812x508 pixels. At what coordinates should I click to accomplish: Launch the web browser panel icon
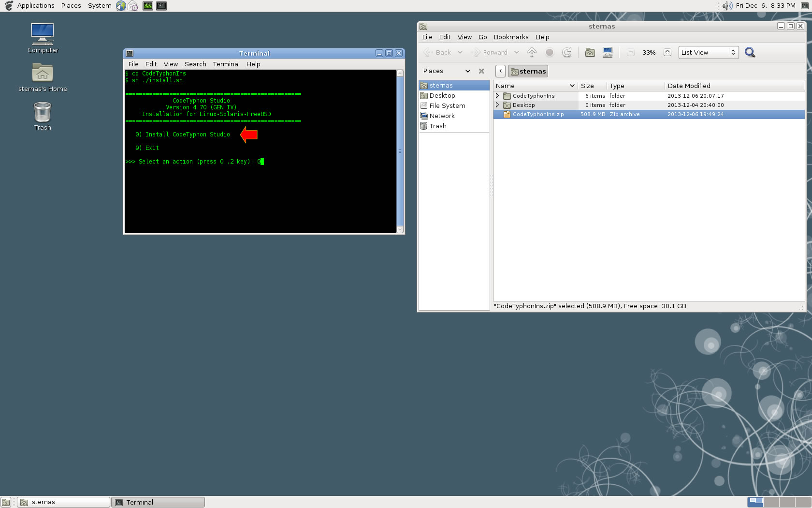click(121, 6)
